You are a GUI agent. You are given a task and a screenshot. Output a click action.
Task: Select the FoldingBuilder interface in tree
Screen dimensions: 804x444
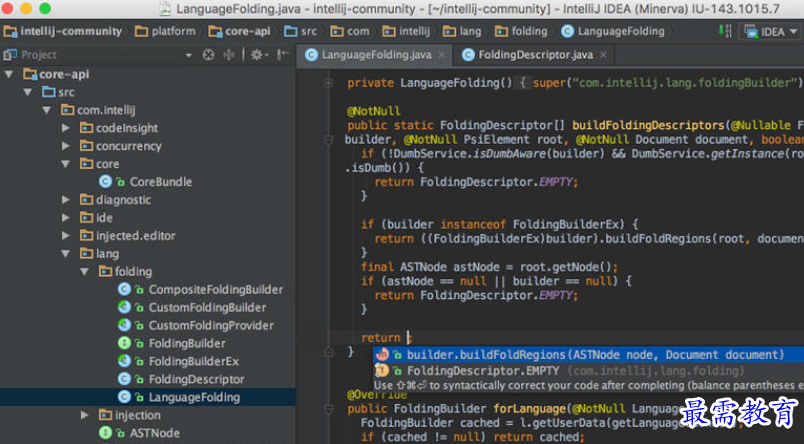click(187, 344)
